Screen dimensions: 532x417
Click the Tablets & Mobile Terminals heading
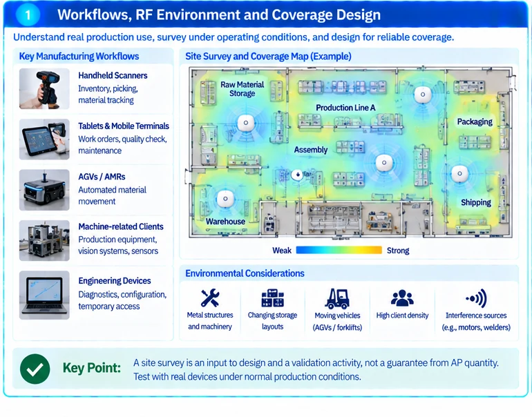click(124, 126)
